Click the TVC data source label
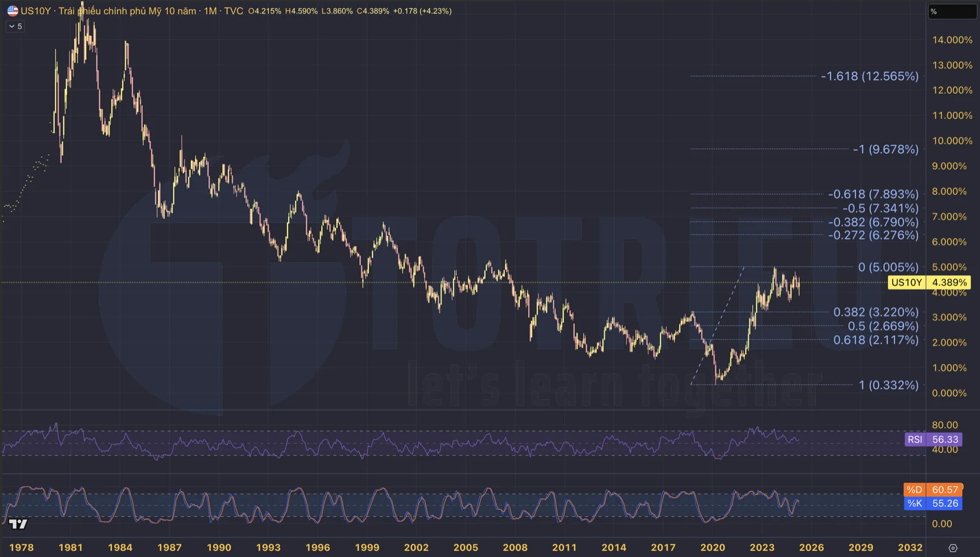Image resolution: width=980 pixels, height=557 pixels. (x=233, y=11)
